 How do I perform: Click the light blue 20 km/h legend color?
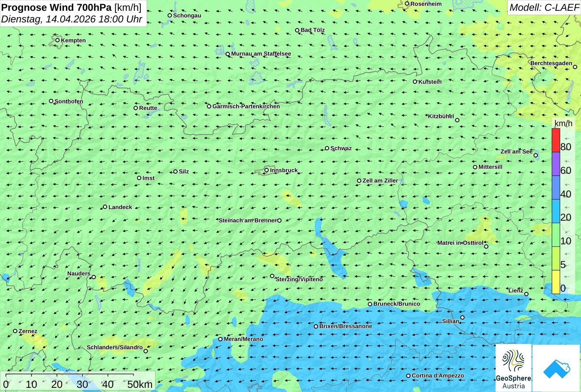click(556, 212)
